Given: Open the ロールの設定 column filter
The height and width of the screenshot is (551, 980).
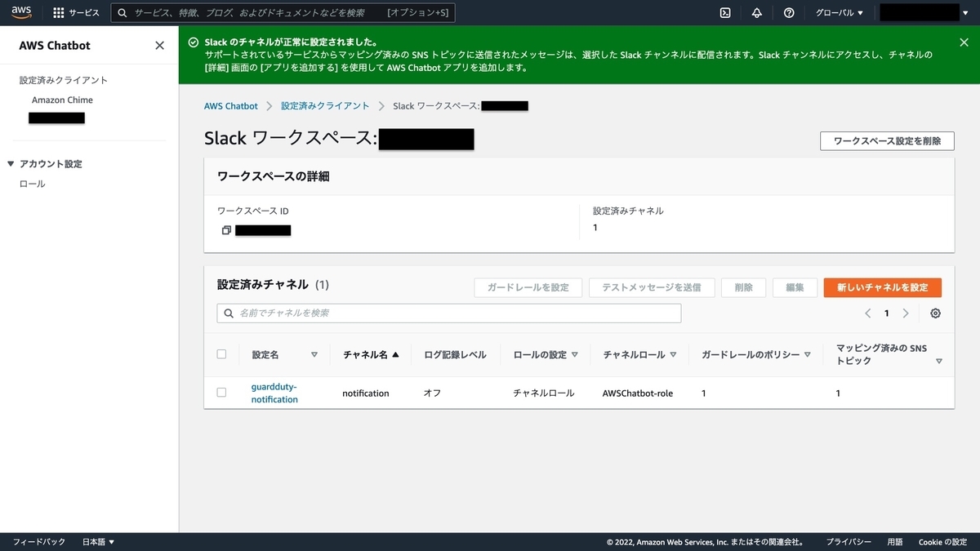Looking at the screenshot, I should pos(574,354).
